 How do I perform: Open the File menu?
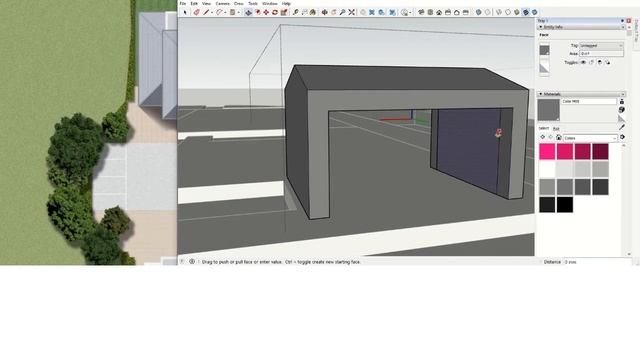183,3
